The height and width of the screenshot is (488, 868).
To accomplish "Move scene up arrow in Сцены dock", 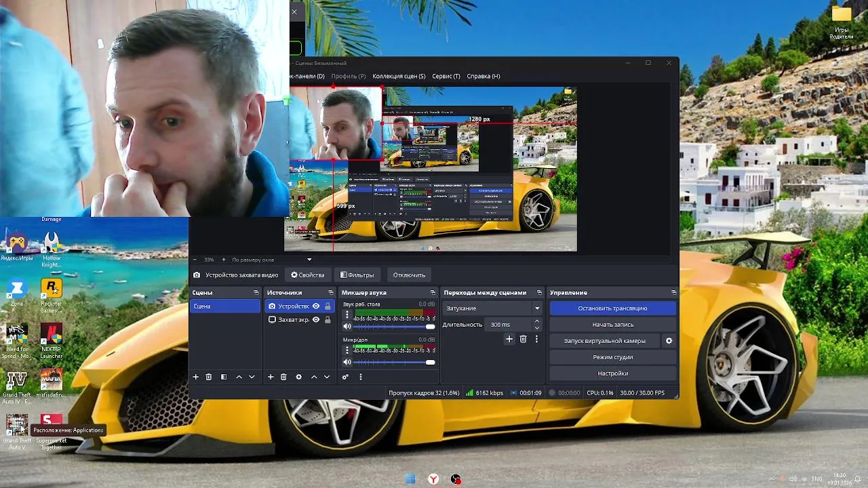I will tap(239, 377).
